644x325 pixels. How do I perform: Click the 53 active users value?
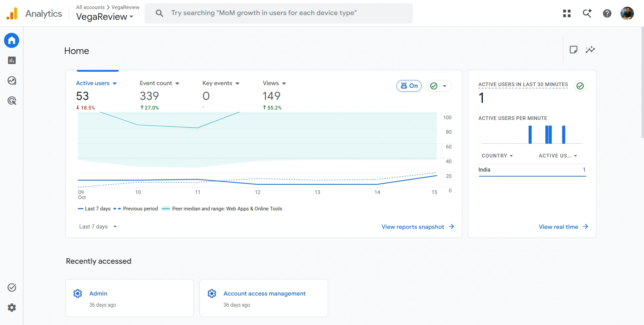point(83,96)
